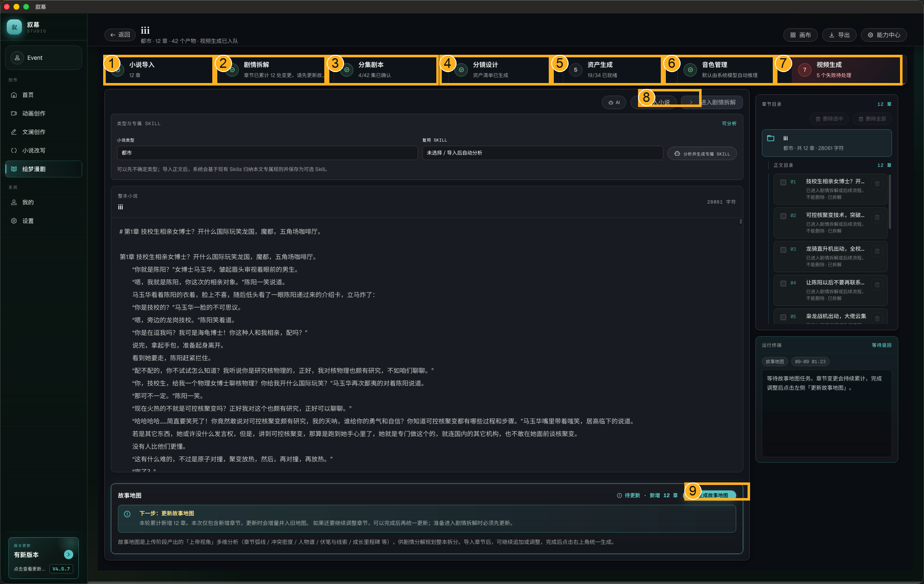
Task: Click the 导出 export button
Action: [839, 35]
